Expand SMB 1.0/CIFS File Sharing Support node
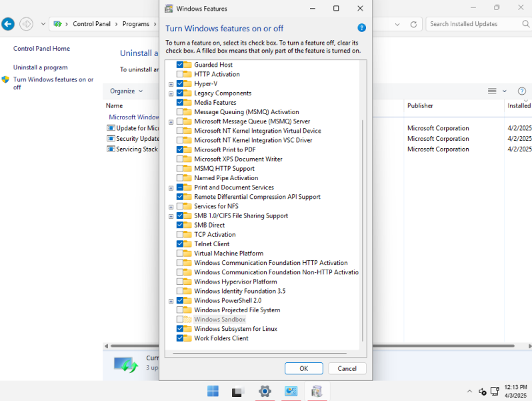The image size is (532, 401). pyautogui.click(x=171, y=216)
